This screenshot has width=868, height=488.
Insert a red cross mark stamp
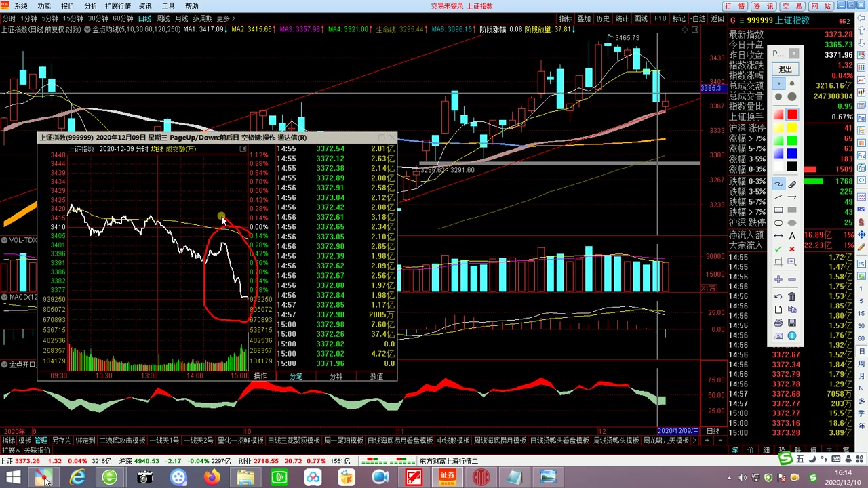[792, 249]
